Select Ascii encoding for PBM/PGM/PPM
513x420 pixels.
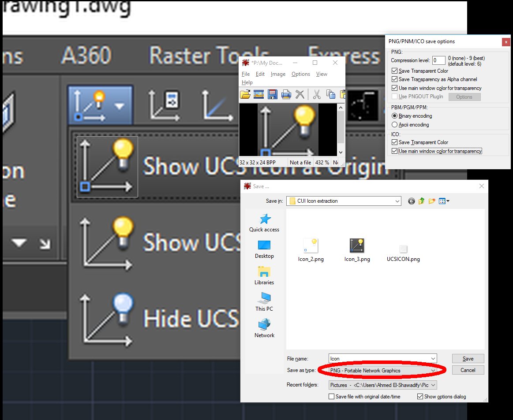(395, 125)
